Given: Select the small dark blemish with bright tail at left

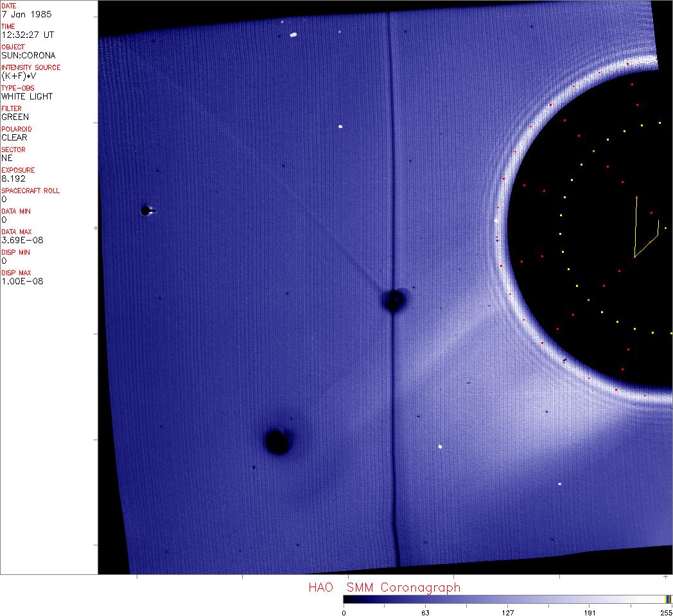Looking at the screenshot, I should tap(146, 210).
